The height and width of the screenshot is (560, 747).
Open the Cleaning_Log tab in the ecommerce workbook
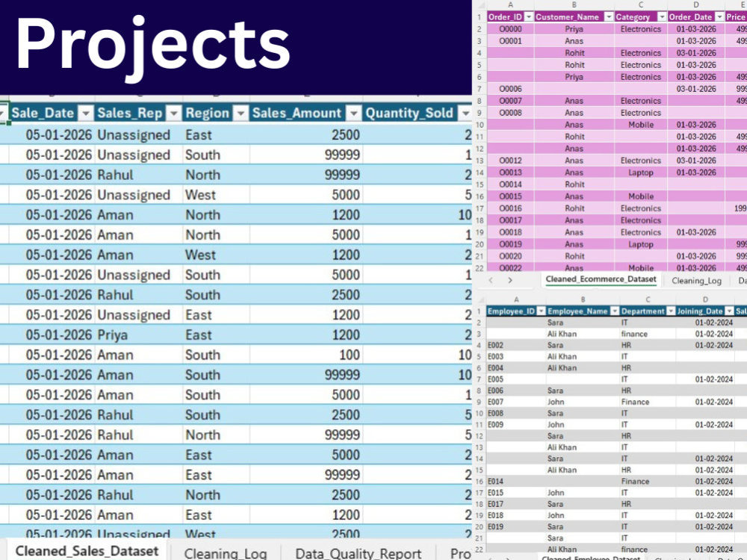(696, 281)
